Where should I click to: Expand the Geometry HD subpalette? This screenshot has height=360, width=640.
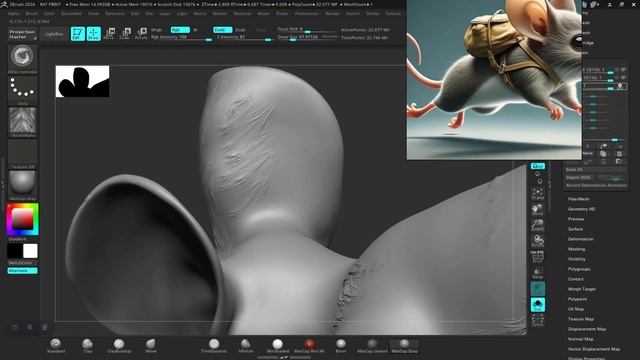(x=582, y=209)
